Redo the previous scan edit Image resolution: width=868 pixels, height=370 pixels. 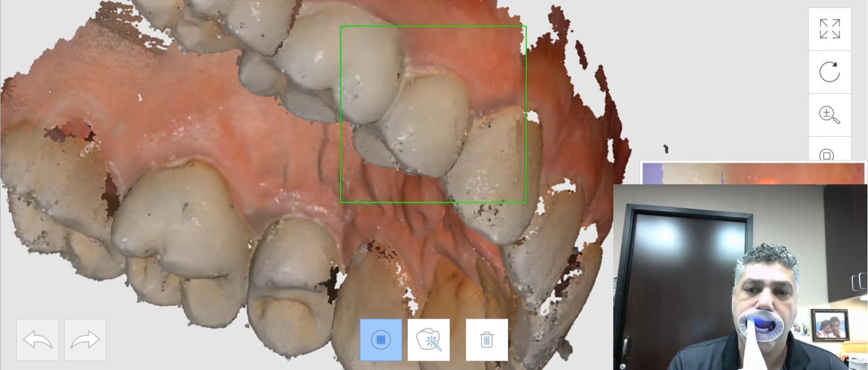click(x=85, y=340)
